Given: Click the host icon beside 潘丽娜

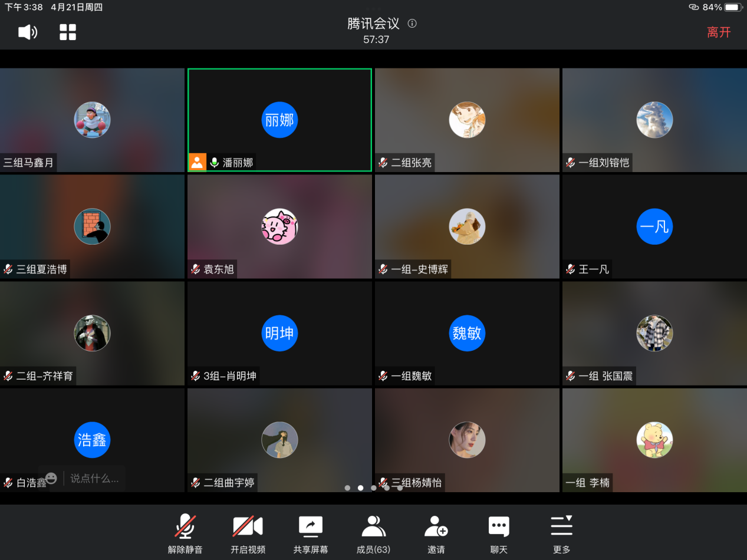Looking at the screenshot, I should [198, 162].
